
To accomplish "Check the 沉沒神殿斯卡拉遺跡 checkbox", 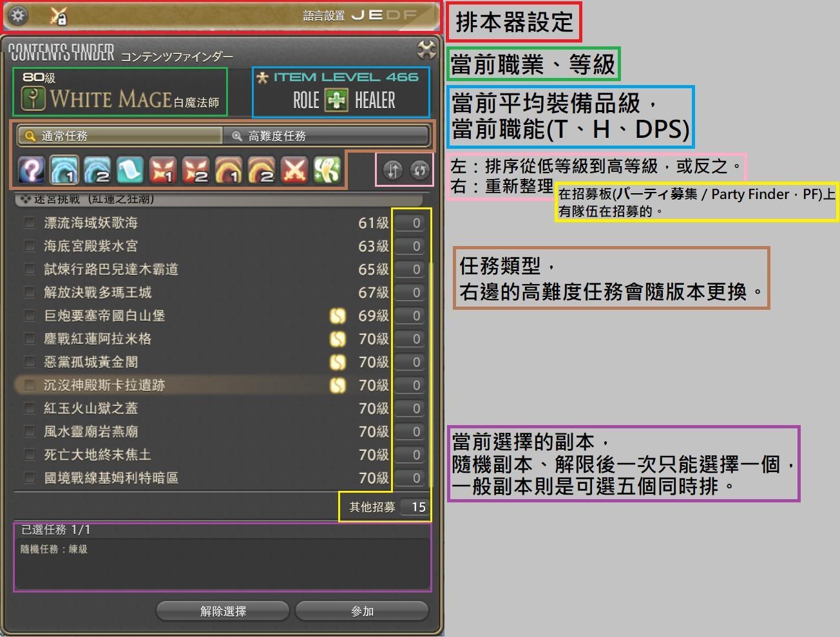I will click(29, 385).
